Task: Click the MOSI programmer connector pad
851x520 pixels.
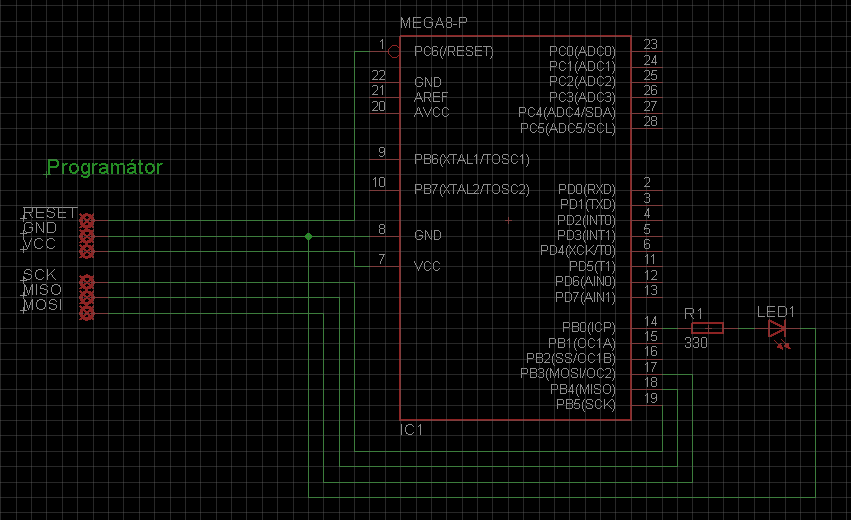Action: point(87,314)
